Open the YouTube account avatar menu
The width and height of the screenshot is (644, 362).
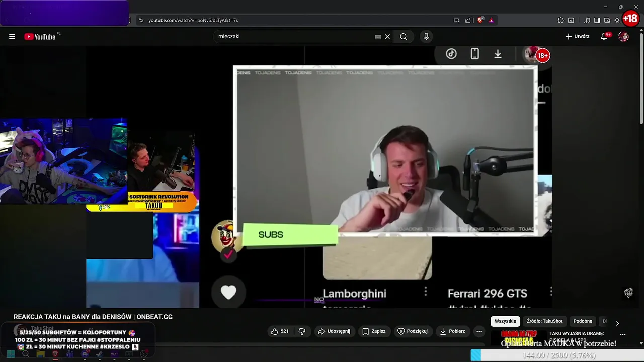(624, 37)
